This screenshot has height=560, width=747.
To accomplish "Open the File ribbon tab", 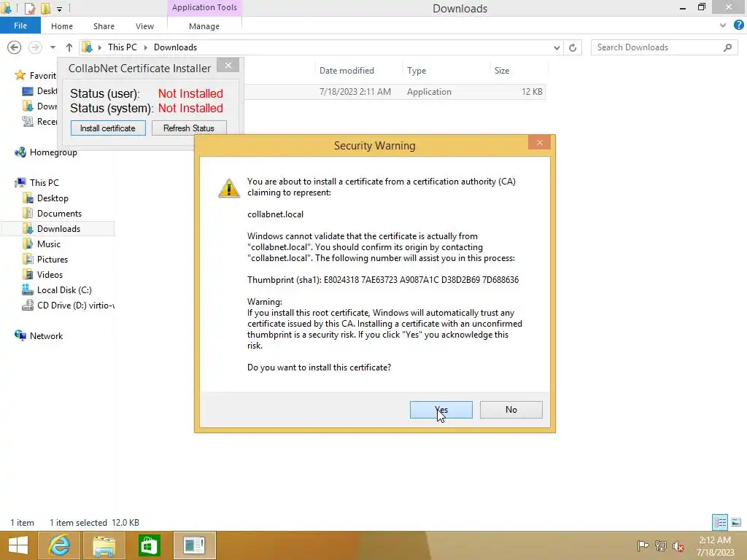I will pyautogui.click(x=20, y=26).
